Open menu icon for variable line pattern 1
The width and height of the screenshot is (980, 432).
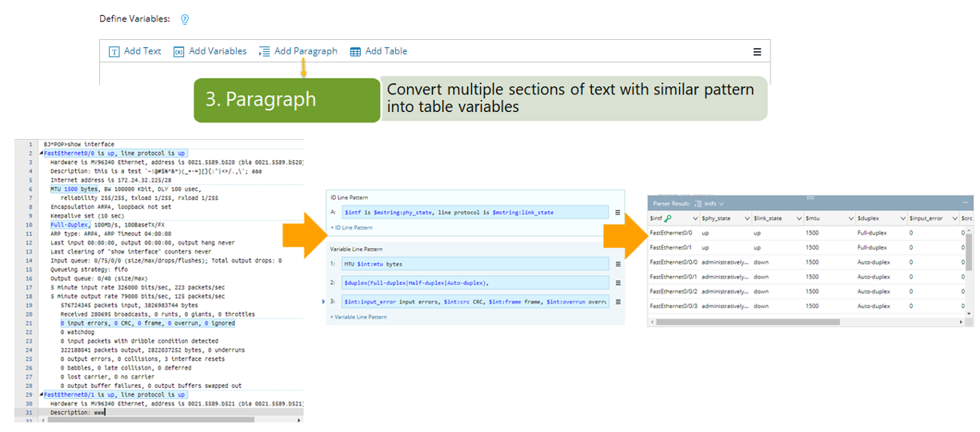pos(618,263)
